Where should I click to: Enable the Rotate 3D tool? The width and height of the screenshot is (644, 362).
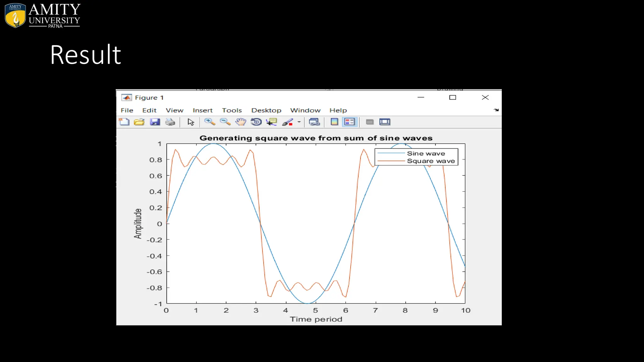[256, 122]
